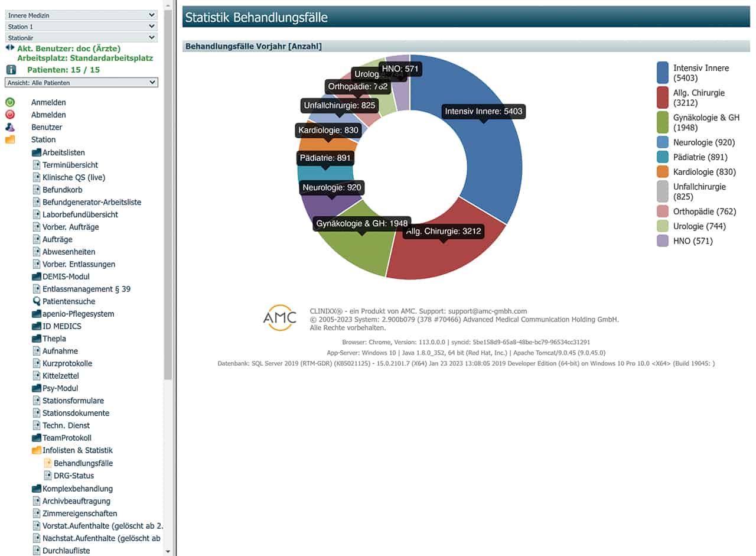The height and width of the screenshot is (556, 756).
Task: Click the blue patient info icon
Action: [x=11, y=70]
